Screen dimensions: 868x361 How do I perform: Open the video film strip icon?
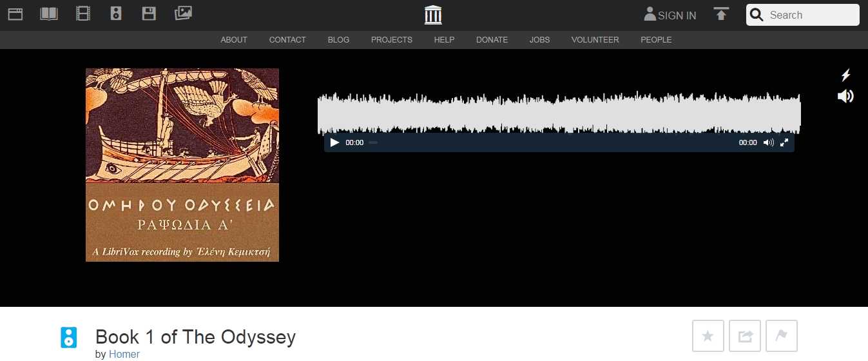pyautogui.click(x=83, y=14)
